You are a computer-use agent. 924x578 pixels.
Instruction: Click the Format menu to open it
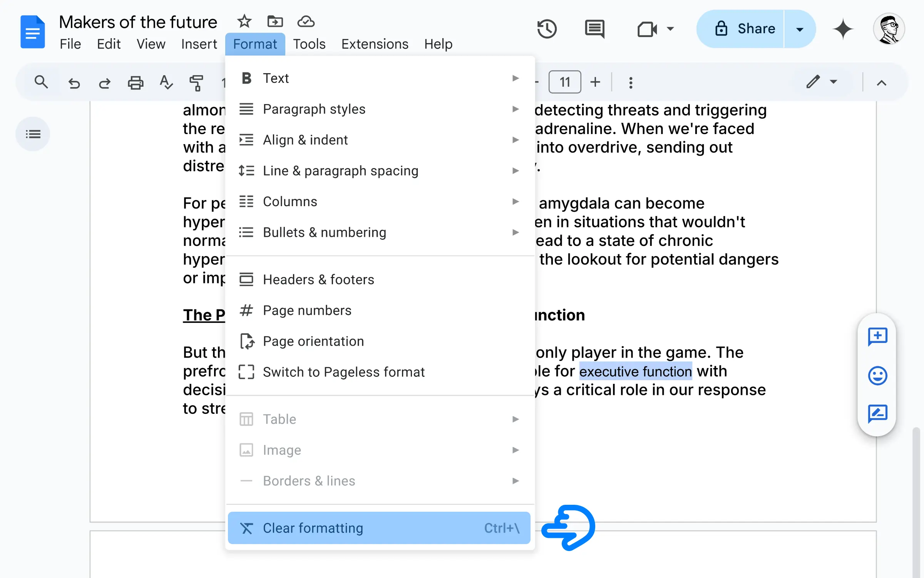coord(255,43)
